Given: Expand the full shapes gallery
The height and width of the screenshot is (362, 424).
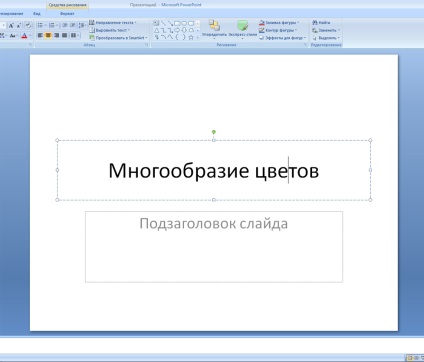Looking at the screenshot, I should click(198, 37).
